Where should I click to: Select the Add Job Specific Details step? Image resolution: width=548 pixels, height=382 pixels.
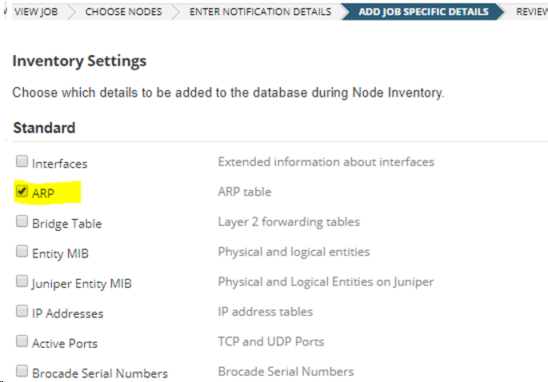pos(423,12)
